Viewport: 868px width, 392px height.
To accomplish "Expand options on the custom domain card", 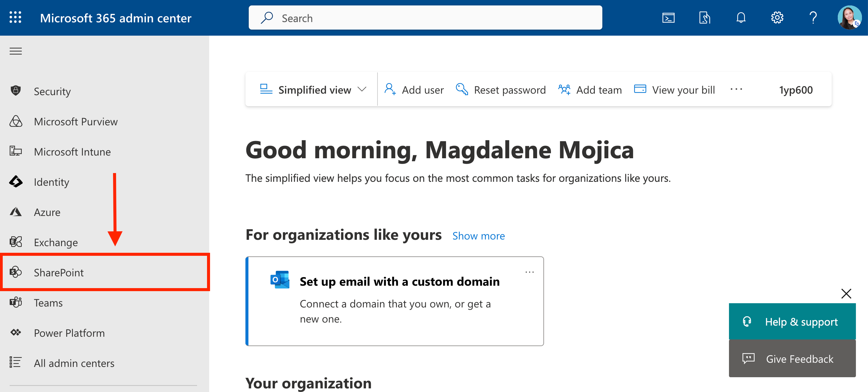I will point(530,272).
